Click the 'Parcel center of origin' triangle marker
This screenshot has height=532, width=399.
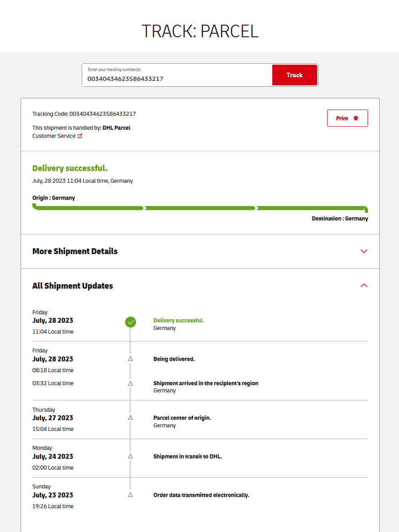[x=130, y=418]
